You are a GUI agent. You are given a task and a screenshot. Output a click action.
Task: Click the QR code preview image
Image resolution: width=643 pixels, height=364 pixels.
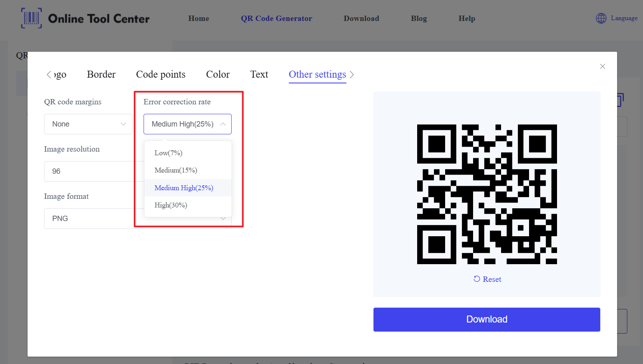click(x=487, y=194)
